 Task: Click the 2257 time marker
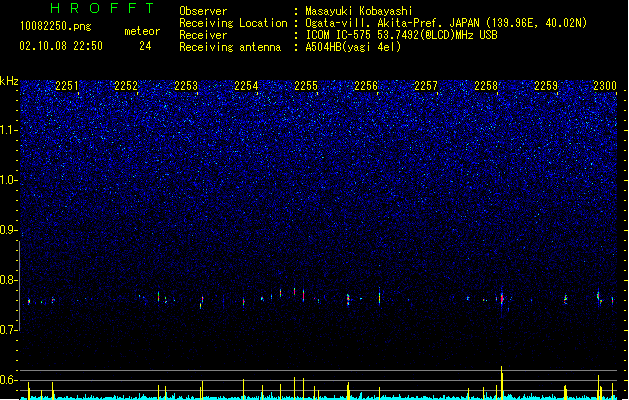coord(426,86)
